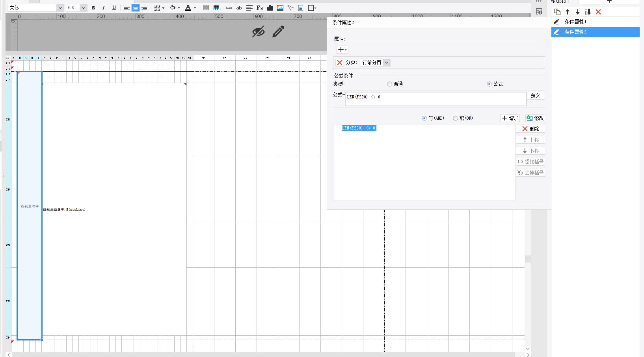Click the cell border style icon
This screenshot has height=357, width=644.
[x=156, y=8]
